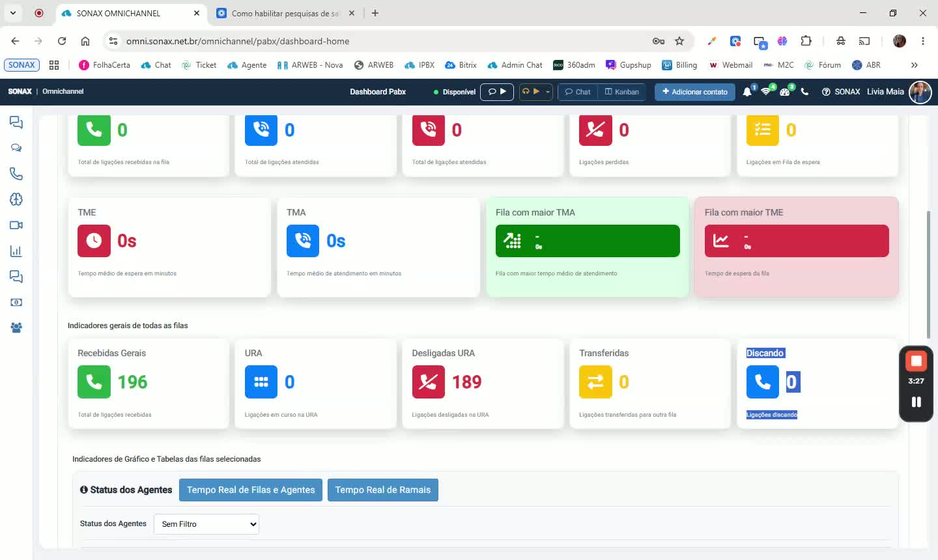Click the SONAX help question mark icon

826,92
